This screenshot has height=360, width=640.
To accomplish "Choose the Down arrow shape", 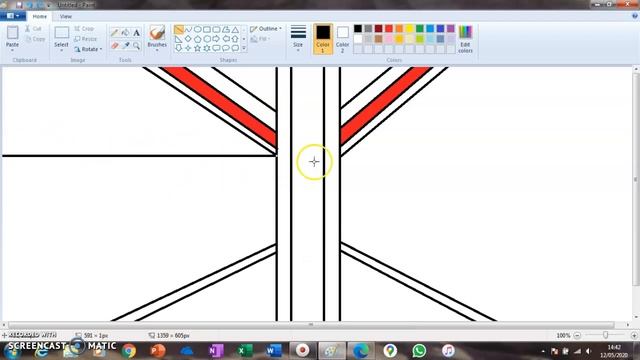I will [179, 48].
